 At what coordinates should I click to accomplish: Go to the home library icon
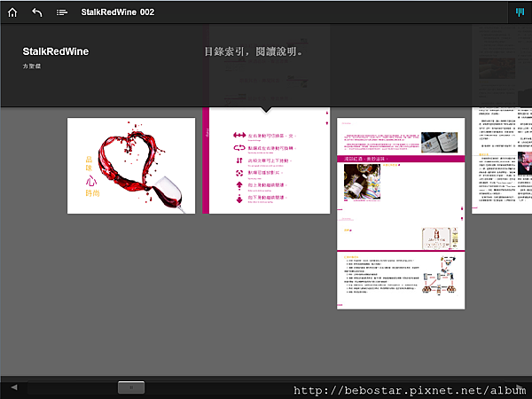click(12, 12)
